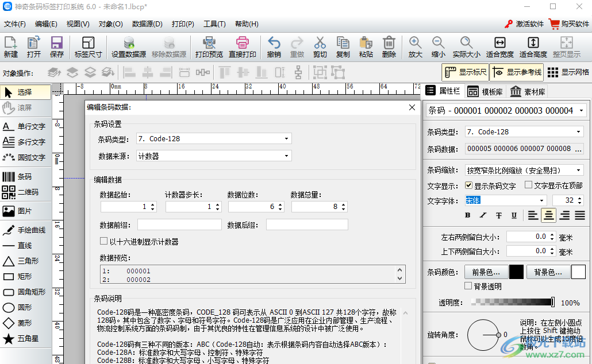Increase 数据总量 value with up arrow
The height and width of the screenshot is (364, 592).
(x=344, y=204)
